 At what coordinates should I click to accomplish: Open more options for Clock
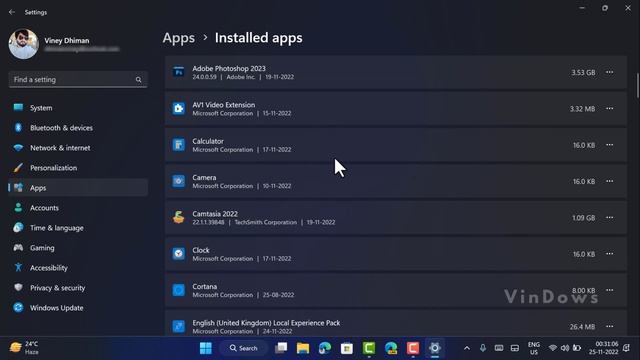click(x=609, y=254)
